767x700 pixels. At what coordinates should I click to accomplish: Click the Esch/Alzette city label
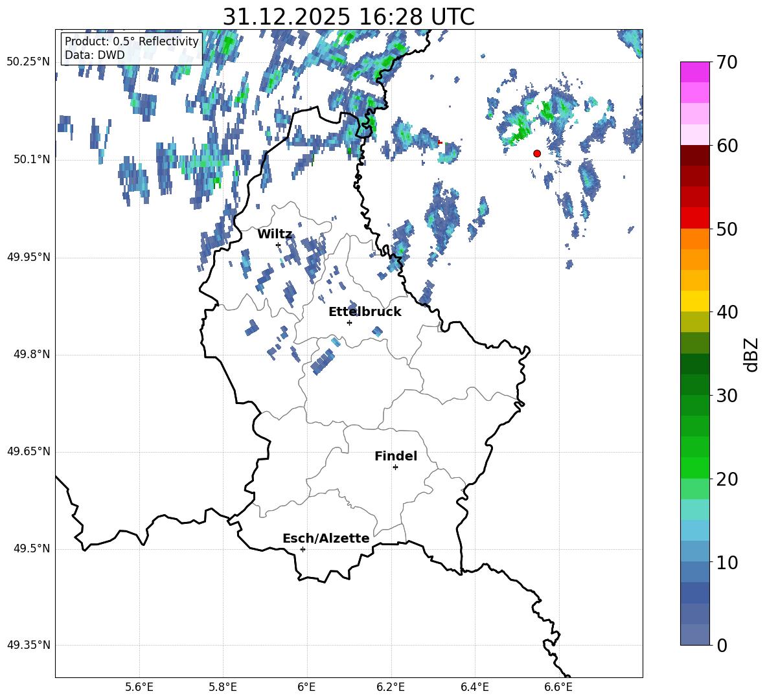click(326, 539)
